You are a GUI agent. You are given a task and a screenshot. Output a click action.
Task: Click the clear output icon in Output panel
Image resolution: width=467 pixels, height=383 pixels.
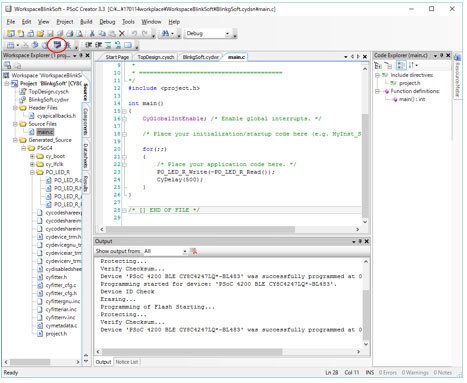coord(193,251)
